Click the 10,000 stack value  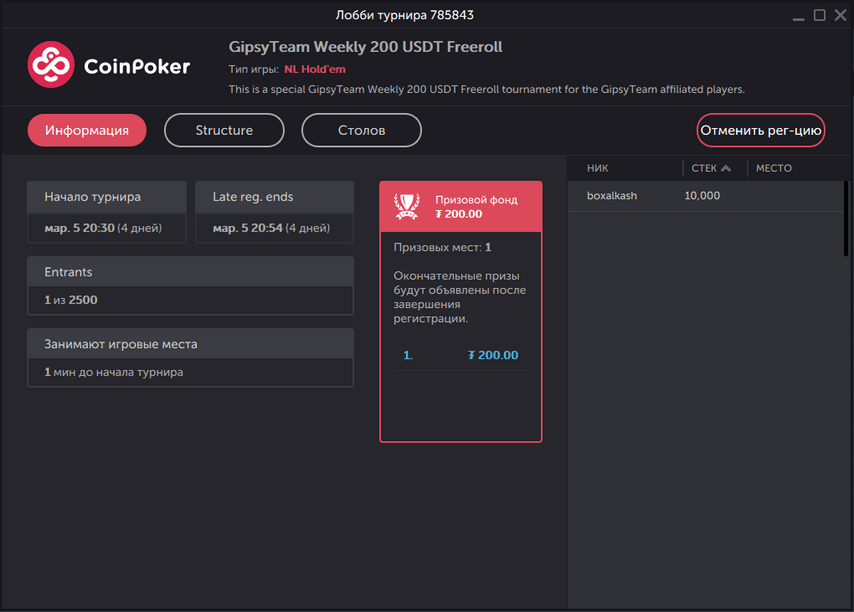702,195
